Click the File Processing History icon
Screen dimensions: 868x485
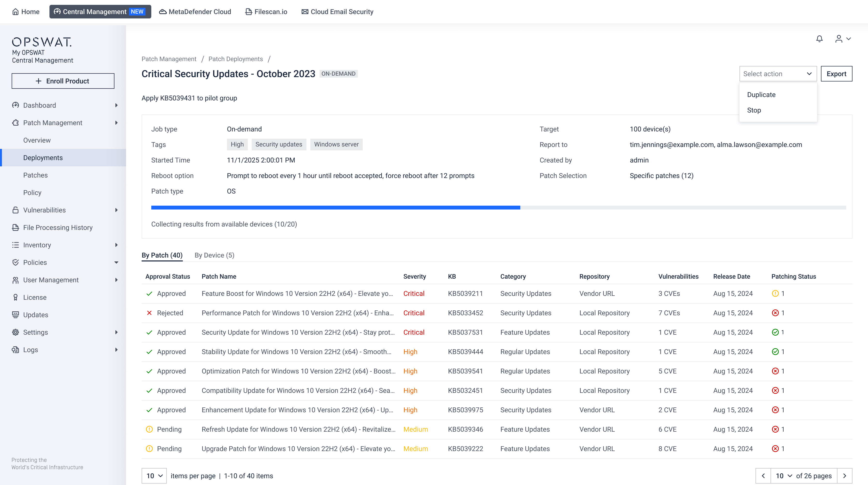pyautogui.click(x=15, y=227)
